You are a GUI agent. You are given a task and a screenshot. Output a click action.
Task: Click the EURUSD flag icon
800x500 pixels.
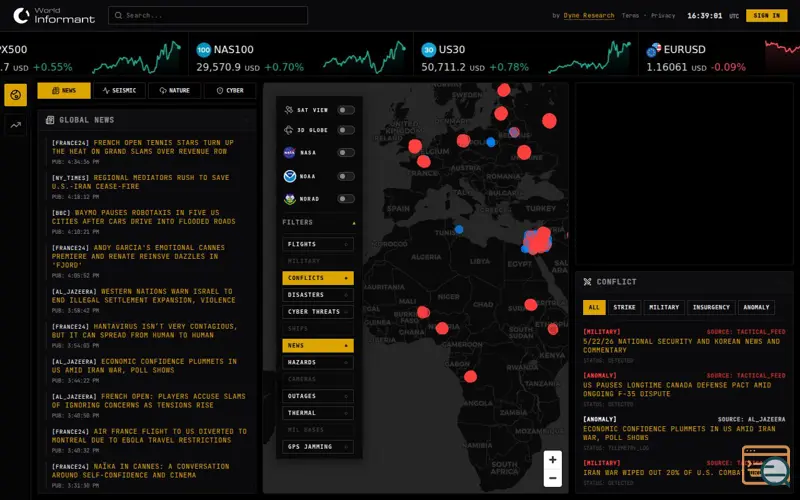click(653, 50)
